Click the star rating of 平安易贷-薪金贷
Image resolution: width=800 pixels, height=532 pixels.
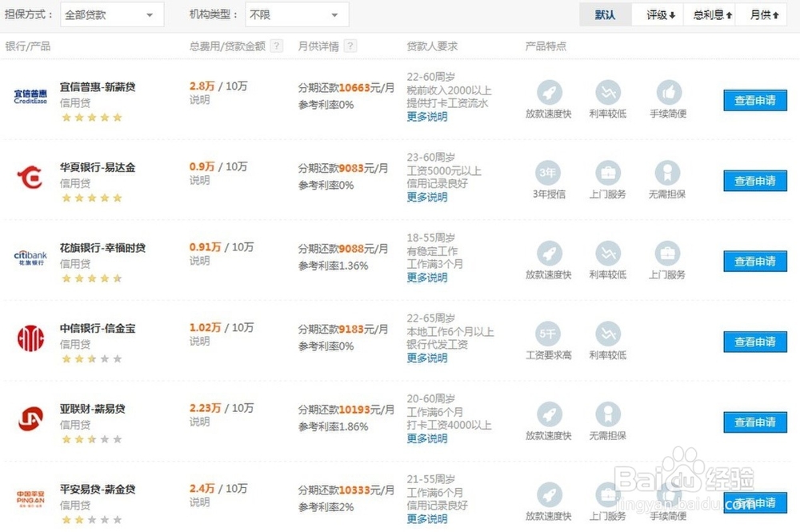tap(92, 520)
